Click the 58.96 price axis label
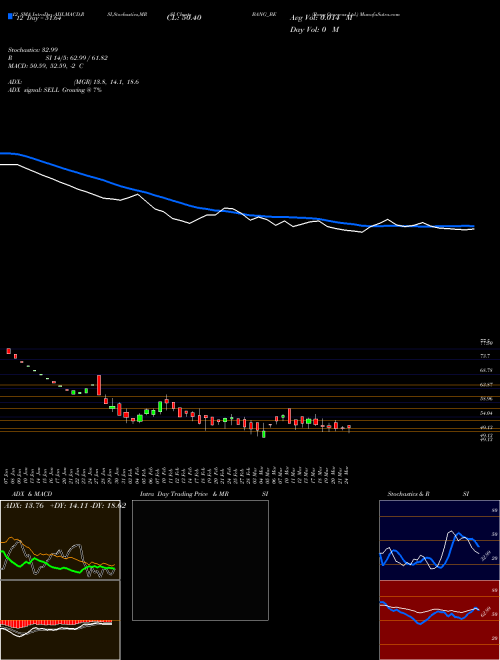This screenshot has width=500, height=660. 486,398
